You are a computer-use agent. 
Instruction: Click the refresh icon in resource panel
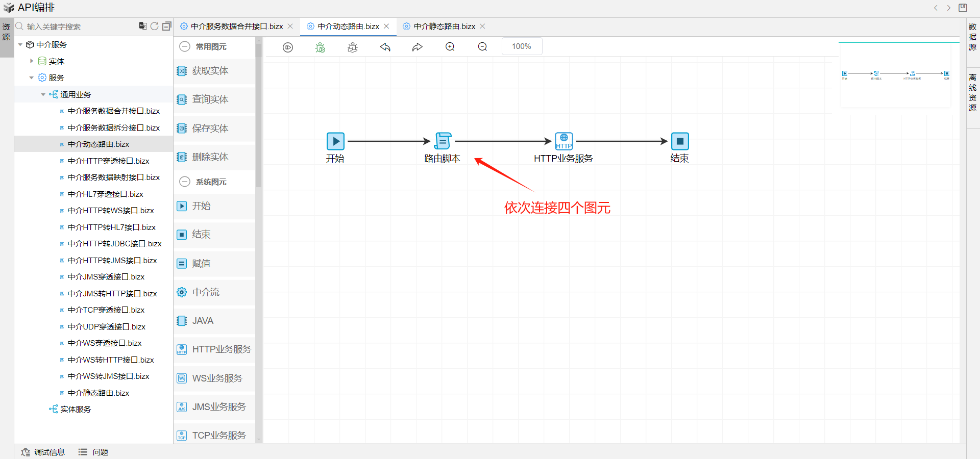click(x=155, y=26)
